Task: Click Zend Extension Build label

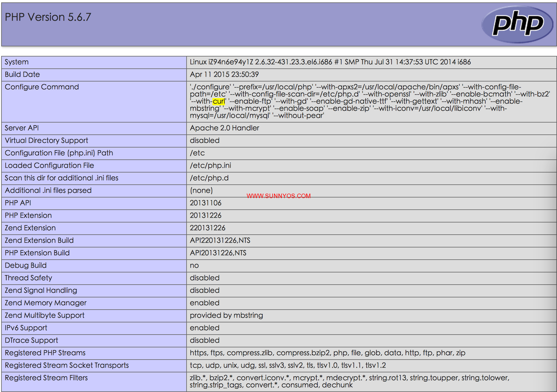Action: click(x=39, y=241)
